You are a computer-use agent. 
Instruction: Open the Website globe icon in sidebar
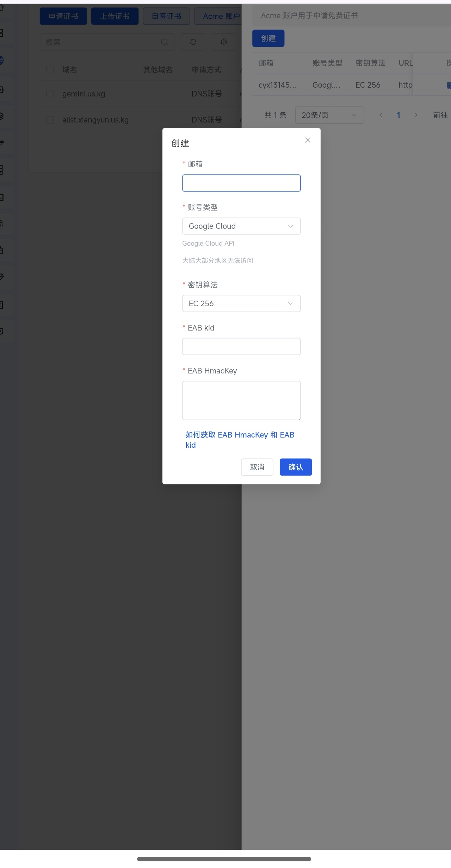1,60
